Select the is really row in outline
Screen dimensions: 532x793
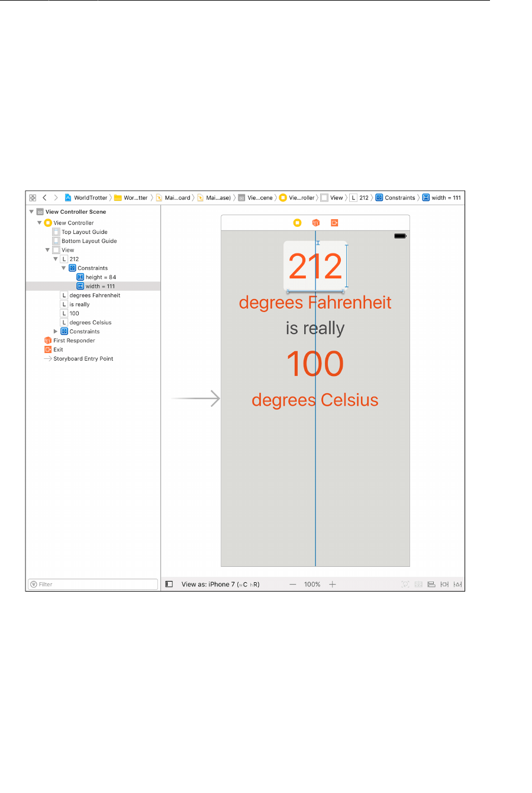click(x=93, y=304)
